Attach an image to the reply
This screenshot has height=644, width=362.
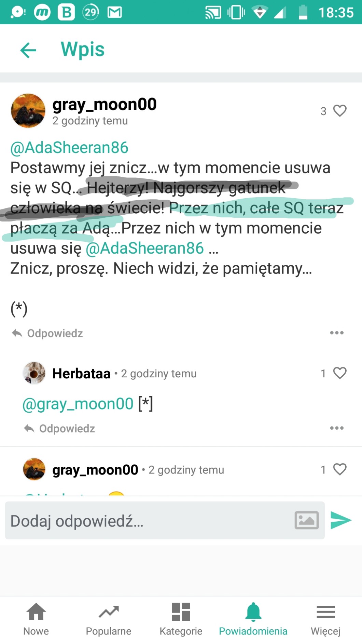pos(306,520)
